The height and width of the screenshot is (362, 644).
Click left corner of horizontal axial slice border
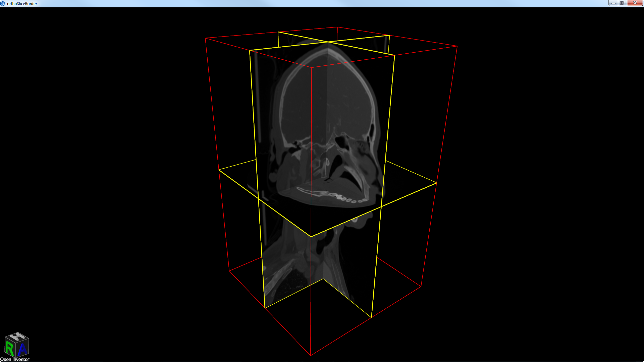click(x=219, y=170)
